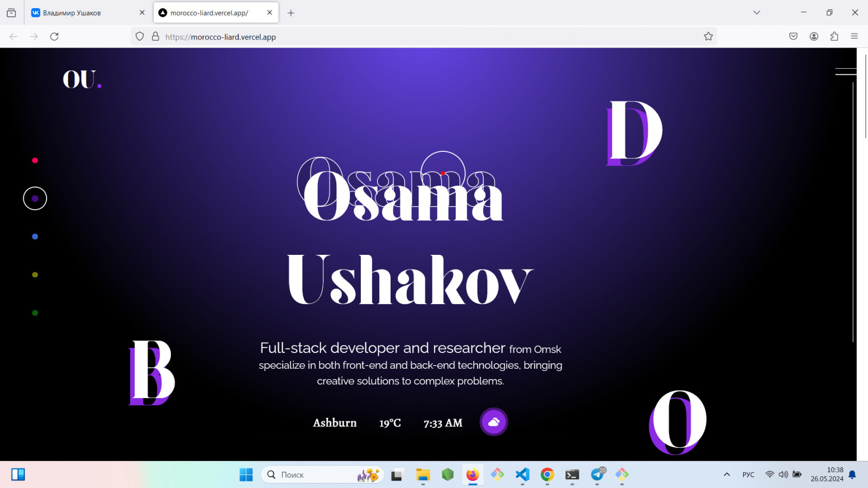Open Task View on the taskbar
Screen dimensions: 868x488
[398, 474]
